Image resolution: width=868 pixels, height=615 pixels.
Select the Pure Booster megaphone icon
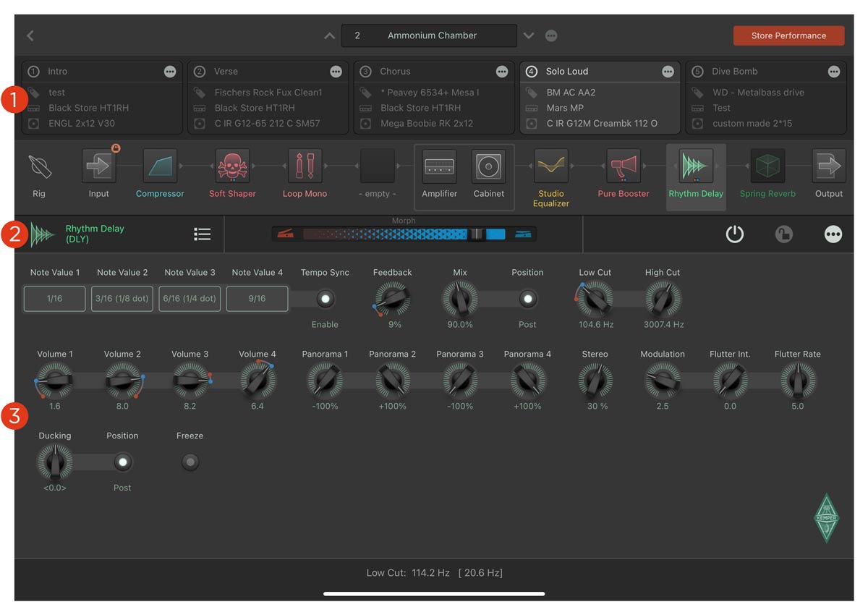click(624, 166)
